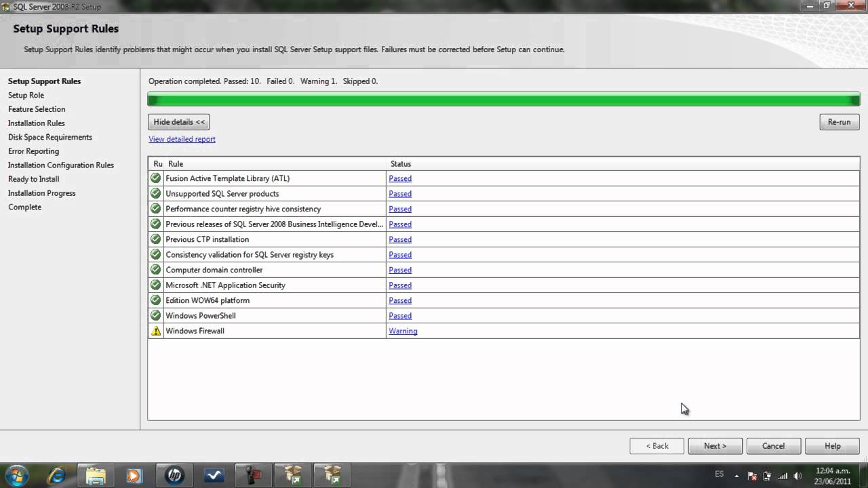Click the network signal icon in system tray
This screenshot has height=488, width=868.
[783, 476]
